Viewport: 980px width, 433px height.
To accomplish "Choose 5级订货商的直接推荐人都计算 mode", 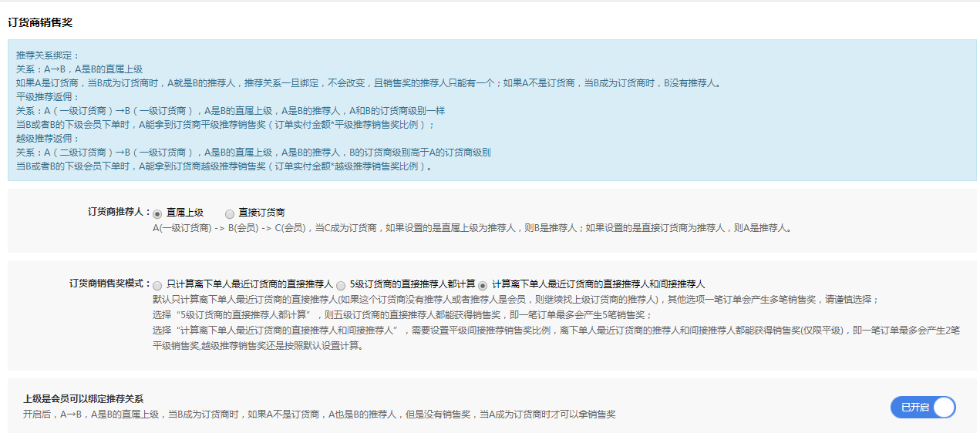I will [x=341, y=285].
